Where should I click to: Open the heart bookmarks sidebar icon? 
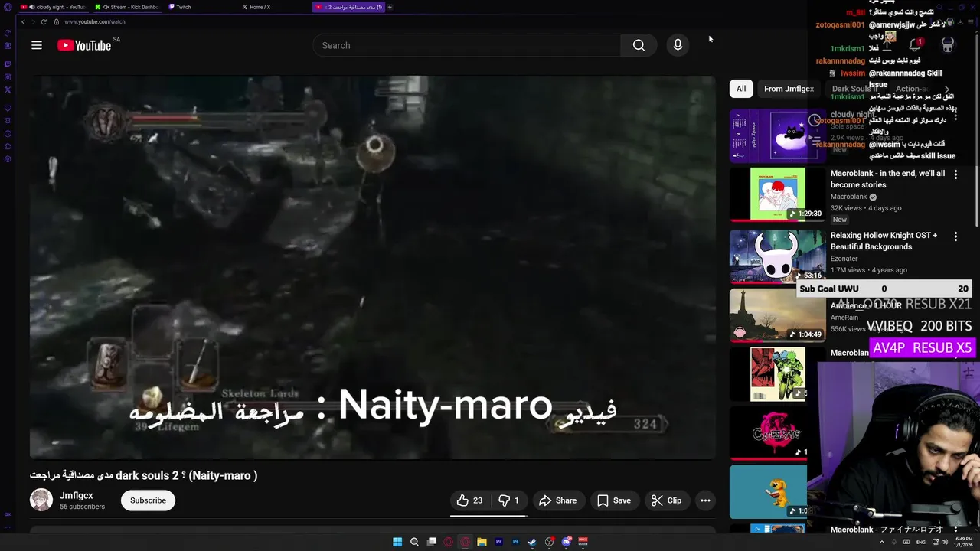8,108
